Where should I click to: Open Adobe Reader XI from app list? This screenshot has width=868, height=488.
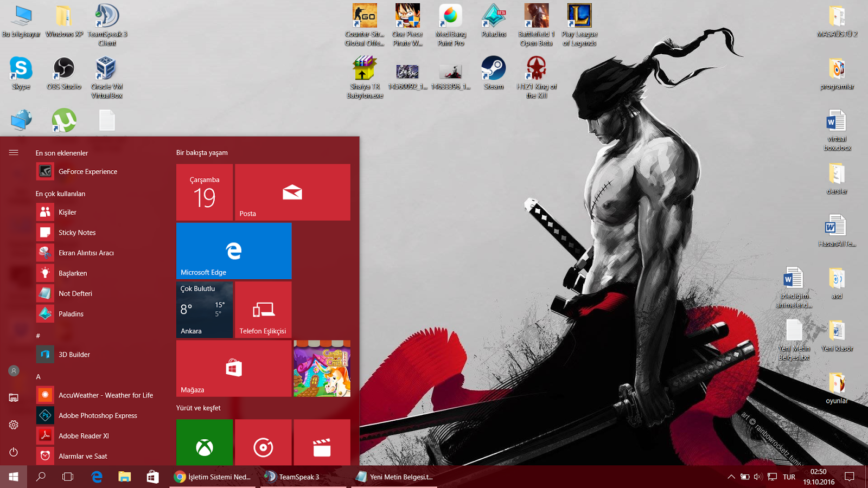pyautogui.click(x=100, y=436)
